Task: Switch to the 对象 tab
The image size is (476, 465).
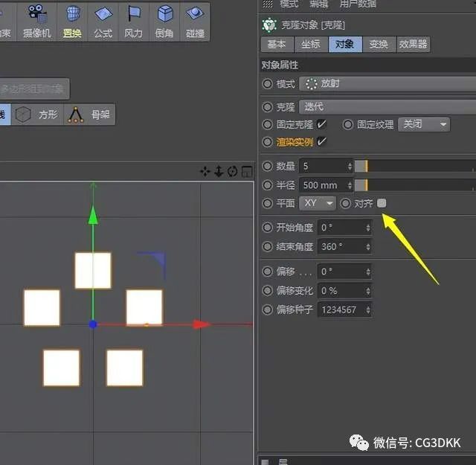Action: 345,45
